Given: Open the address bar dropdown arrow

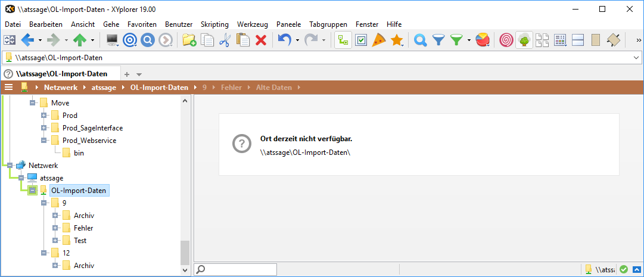Looking at the screenshot, I should coord(636,58).
